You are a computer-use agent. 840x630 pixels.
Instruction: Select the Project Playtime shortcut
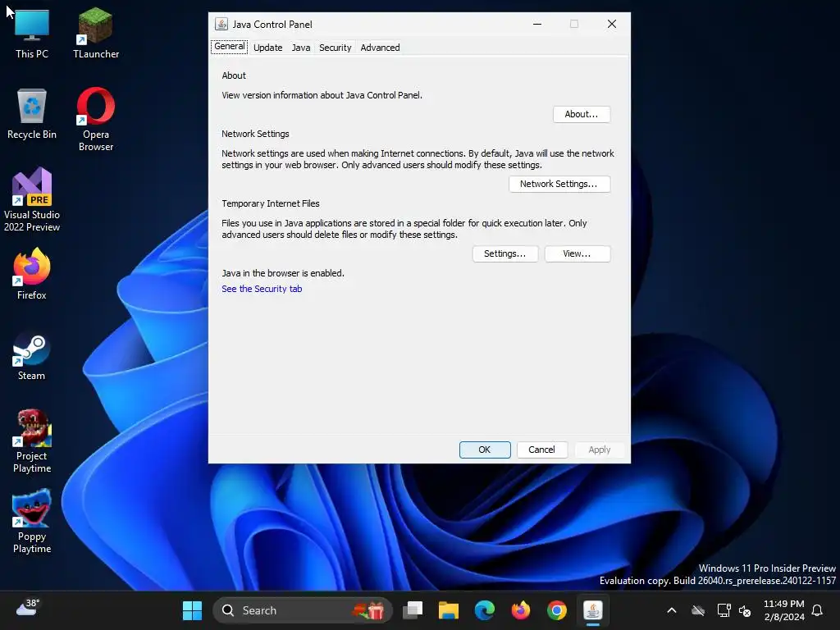click(32, 441)
